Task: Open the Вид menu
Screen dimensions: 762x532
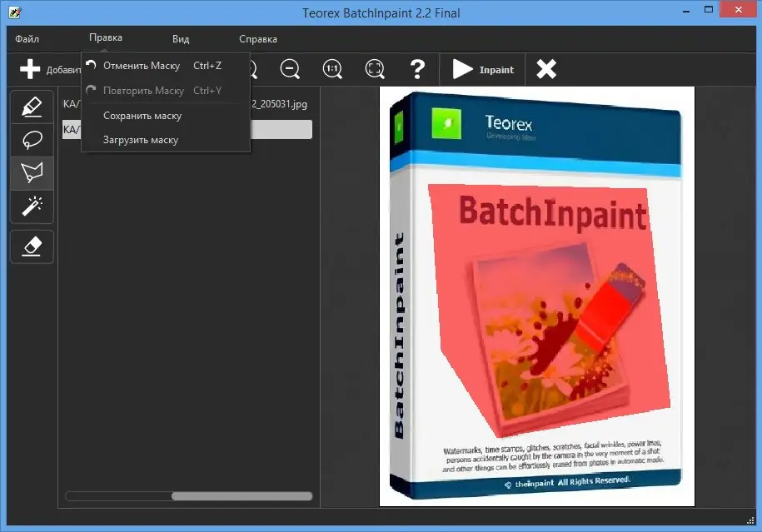Action: point(181,39)
